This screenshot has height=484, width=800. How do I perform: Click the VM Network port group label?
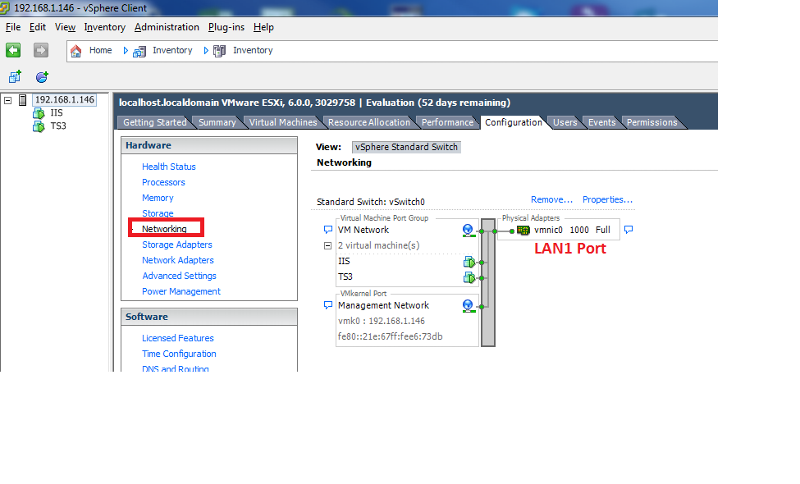click(x=363, y=230)
